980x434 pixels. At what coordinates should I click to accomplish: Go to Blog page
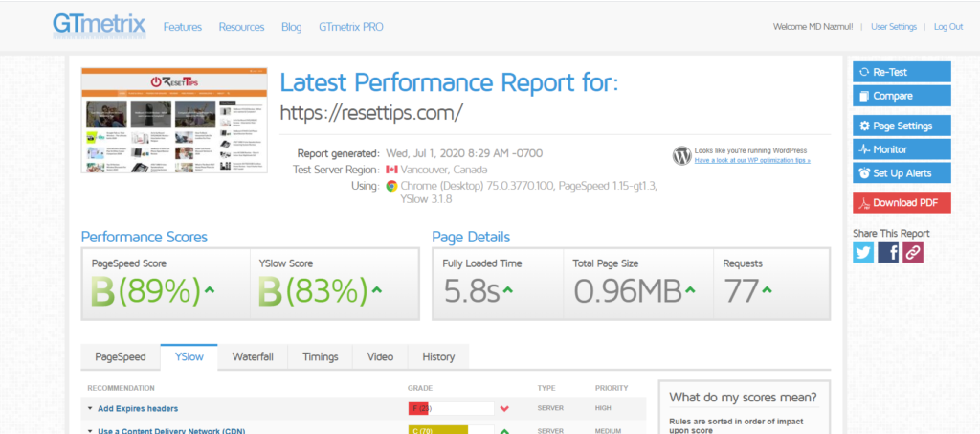click(x=291, y=27)
